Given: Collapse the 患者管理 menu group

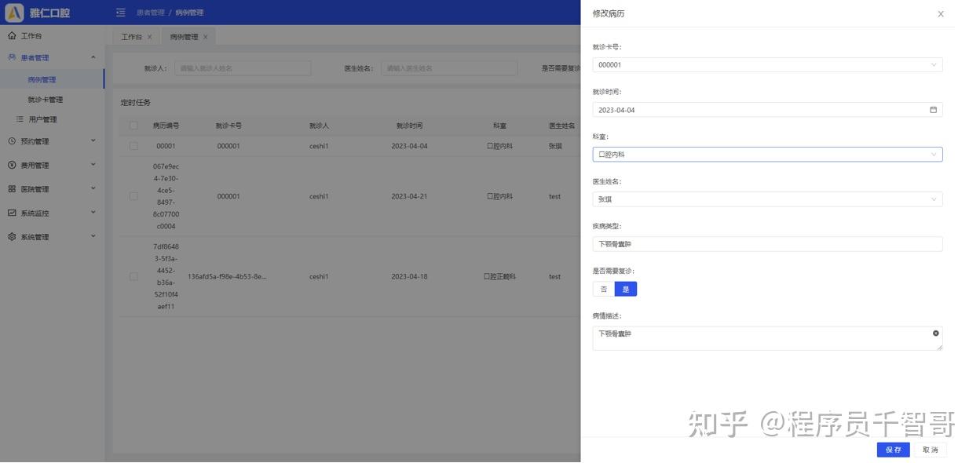Looking at the screenshot, I should [x=93, y=57].
